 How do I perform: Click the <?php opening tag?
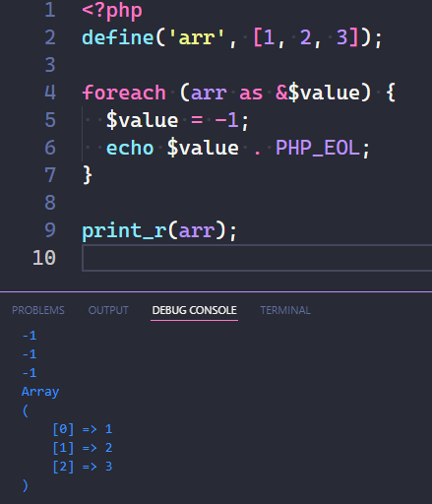(112, 11)
